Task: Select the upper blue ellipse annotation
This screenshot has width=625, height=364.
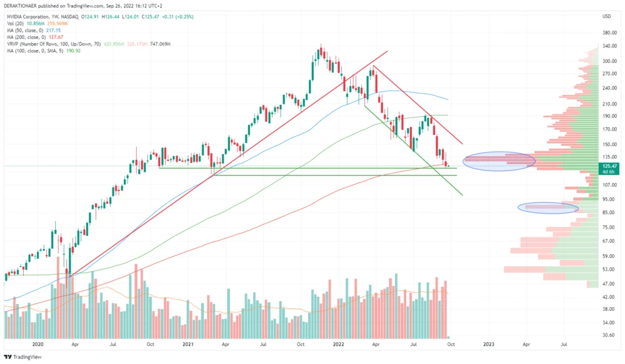Action: 499,160
